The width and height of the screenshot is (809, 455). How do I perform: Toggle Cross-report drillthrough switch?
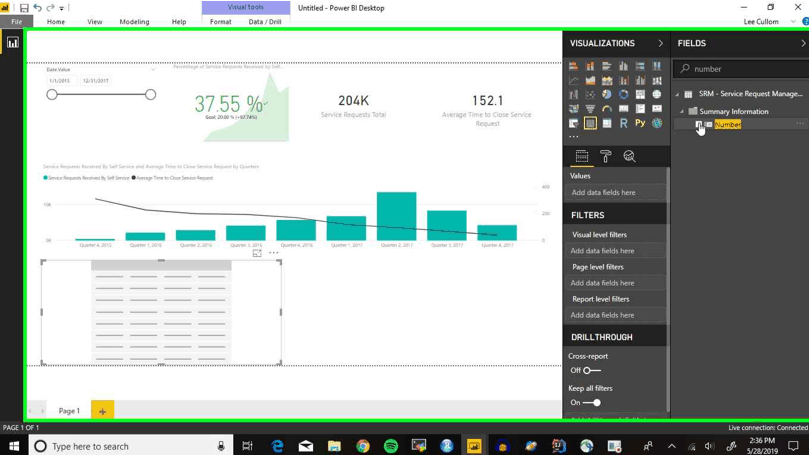click(591, 370)
